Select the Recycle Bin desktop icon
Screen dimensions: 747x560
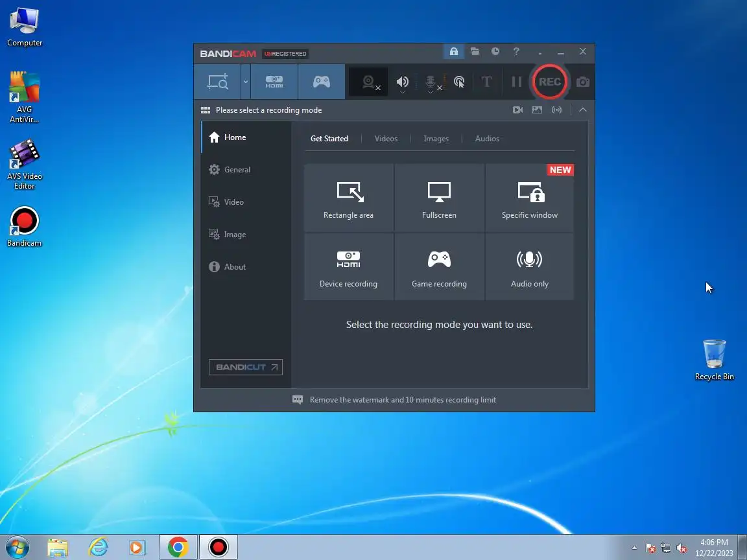coord(714,360)
